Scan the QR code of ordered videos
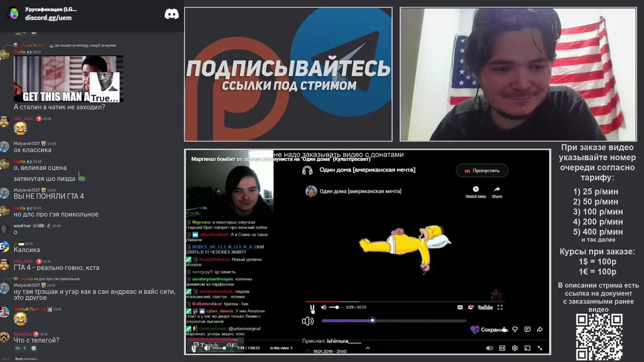The width and height of the screenshot is (644, 362). [x=599, y=337]
